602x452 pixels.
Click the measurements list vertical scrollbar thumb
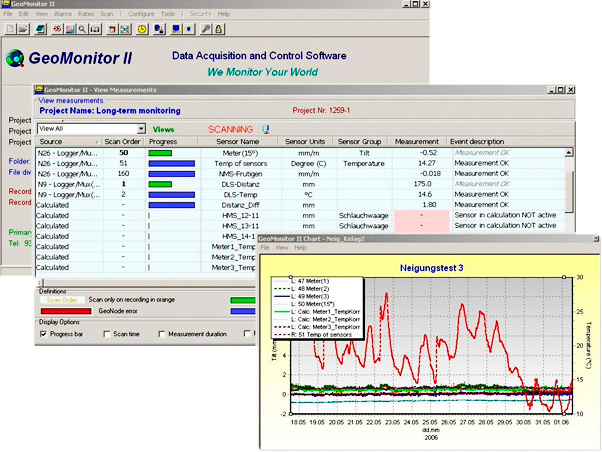[x=569, y=191]
